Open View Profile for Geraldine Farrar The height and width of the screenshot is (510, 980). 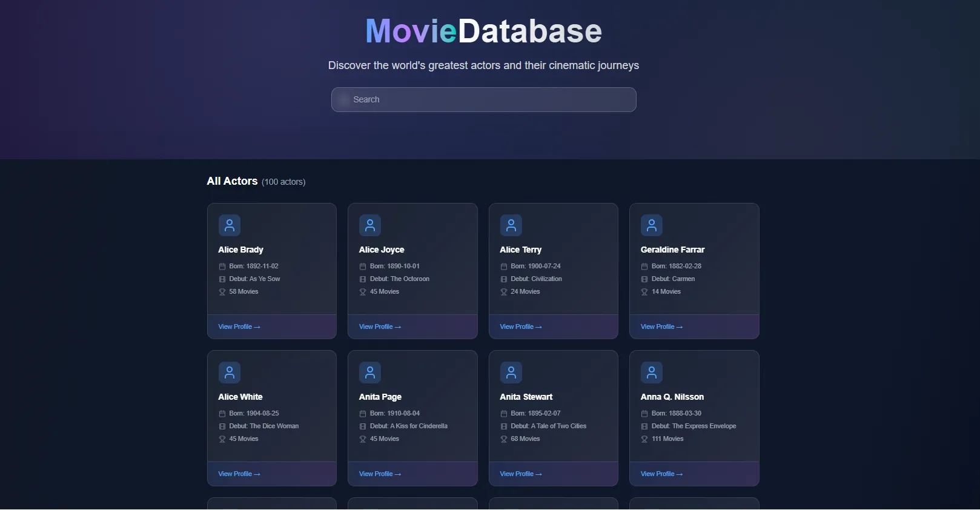tap(661, 326)
